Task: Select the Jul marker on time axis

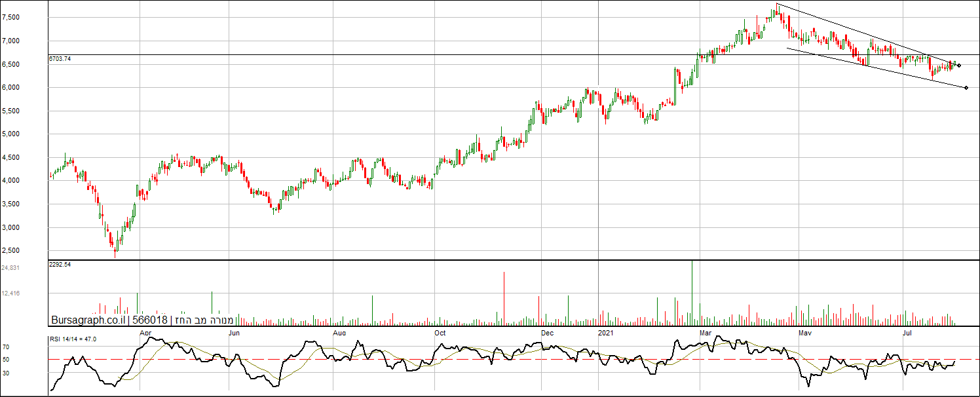Action: (x=907, y=333)
